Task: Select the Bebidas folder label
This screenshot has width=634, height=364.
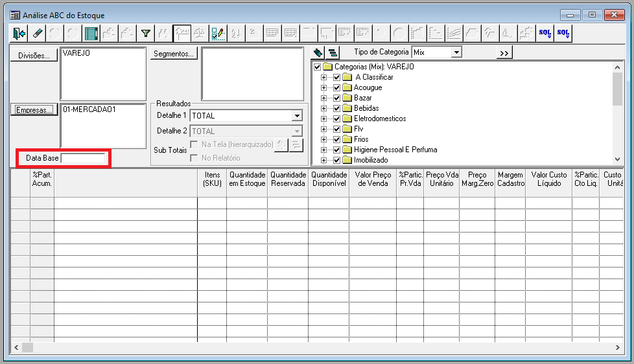Action: 366,108
